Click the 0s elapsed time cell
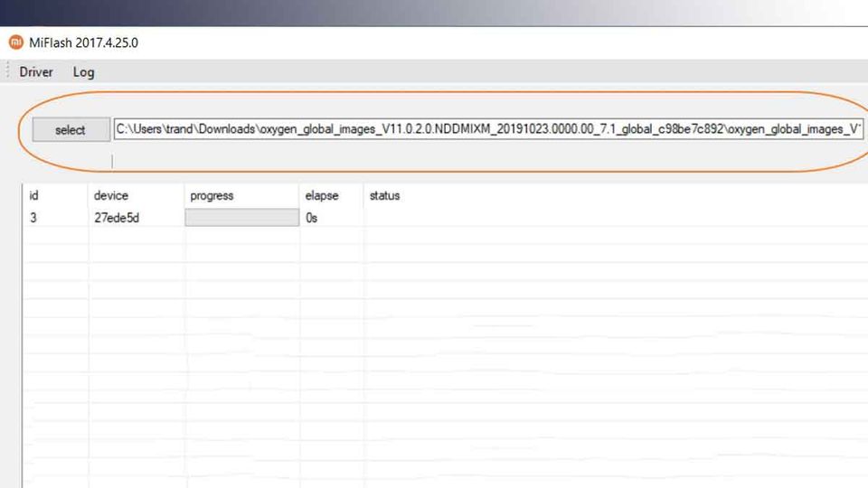Viewport: 868px width, 488px height. [312, 218]
